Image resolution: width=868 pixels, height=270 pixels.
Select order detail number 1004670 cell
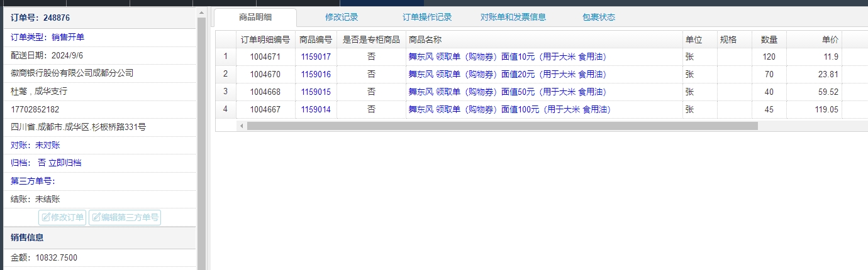[x=265, y=74]
